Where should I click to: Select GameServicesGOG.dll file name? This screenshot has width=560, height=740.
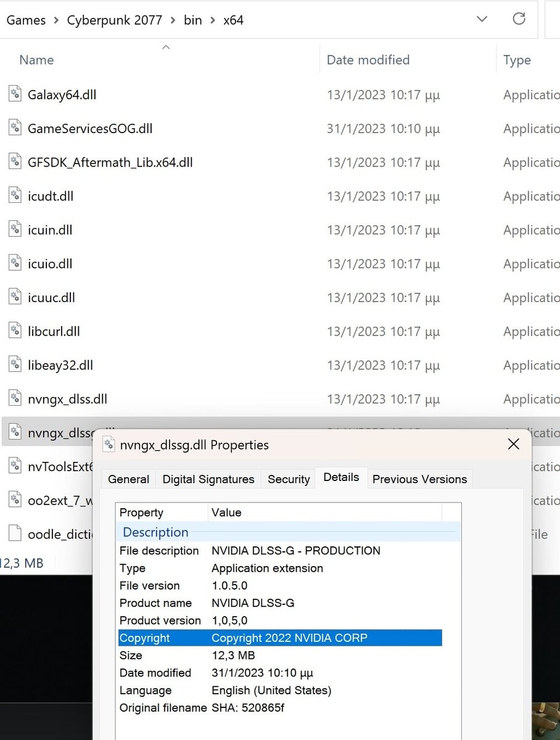(90, 128)
